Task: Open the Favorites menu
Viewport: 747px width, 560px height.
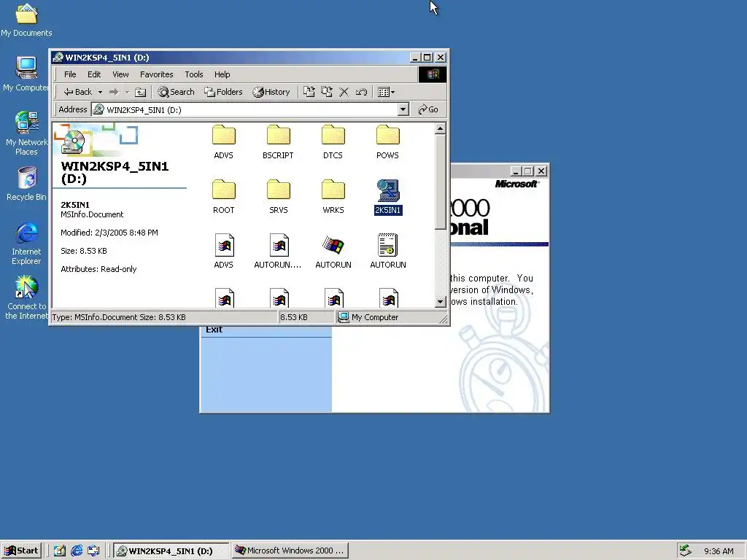Action: 156,74
